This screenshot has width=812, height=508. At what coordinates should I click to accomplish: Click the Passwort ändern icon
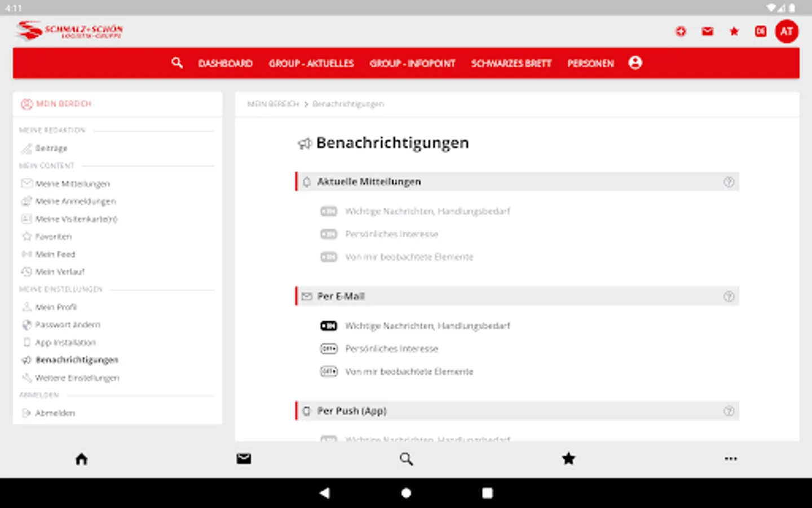(x=27, y=325)
